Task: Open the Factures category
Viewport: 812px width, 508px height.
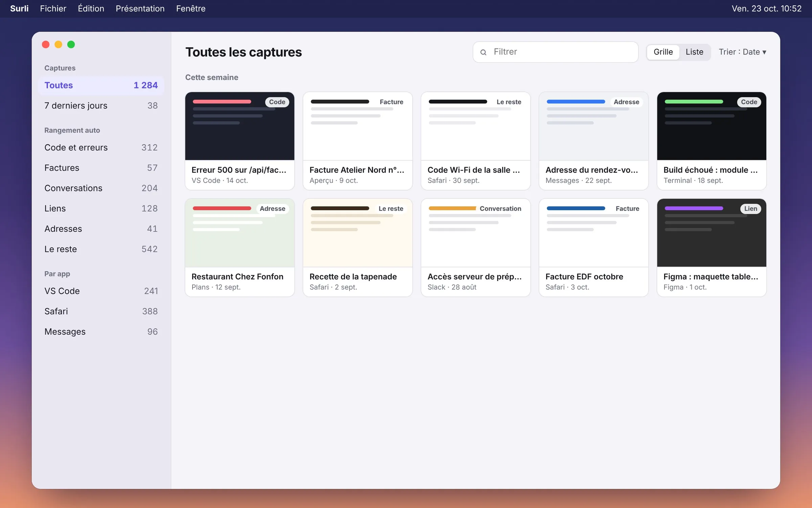Action: (101, 168)
